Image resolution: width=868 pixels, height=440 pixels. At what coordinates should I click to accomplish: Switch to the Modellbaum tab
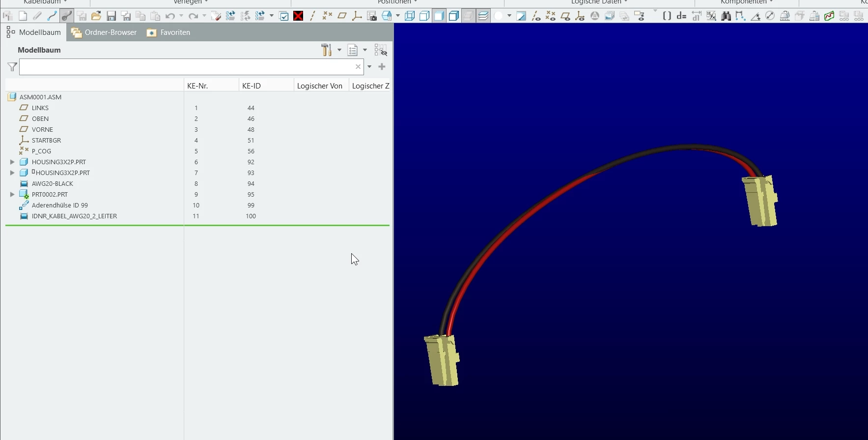coord(34,32)
